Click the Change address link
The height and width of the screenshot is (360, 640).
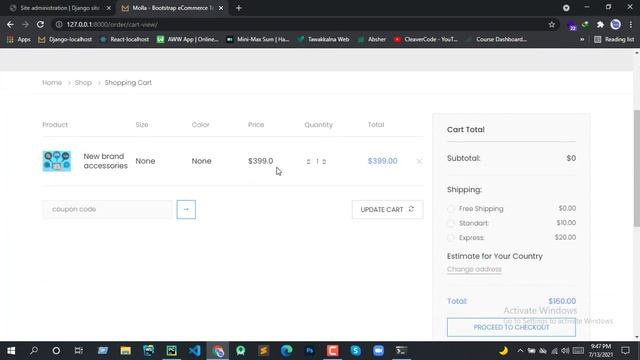pos(474,269)
